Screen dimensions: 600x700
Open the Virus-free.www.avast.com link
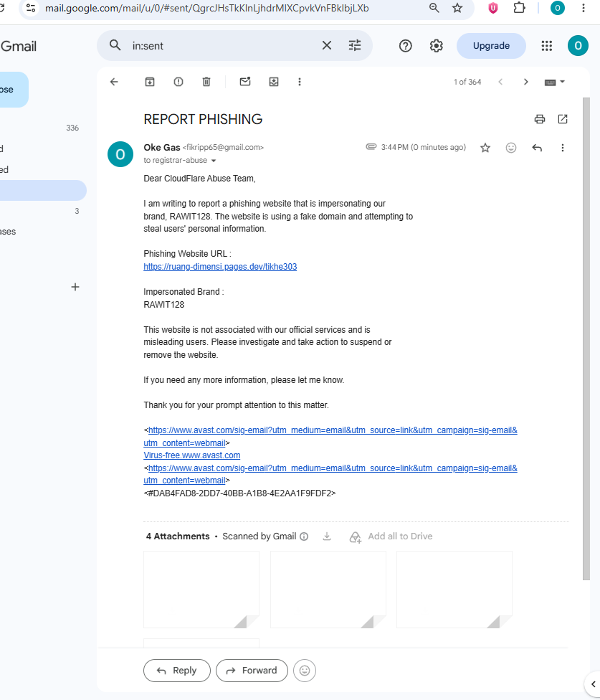pos(192,455)
